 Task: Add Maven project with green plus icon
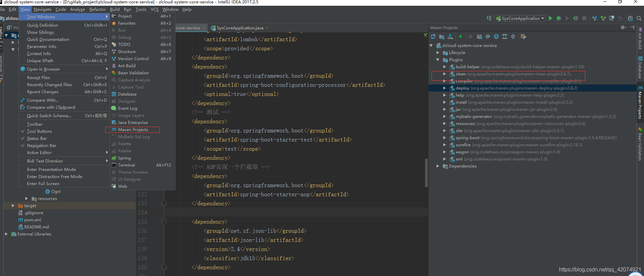(460, 36)
